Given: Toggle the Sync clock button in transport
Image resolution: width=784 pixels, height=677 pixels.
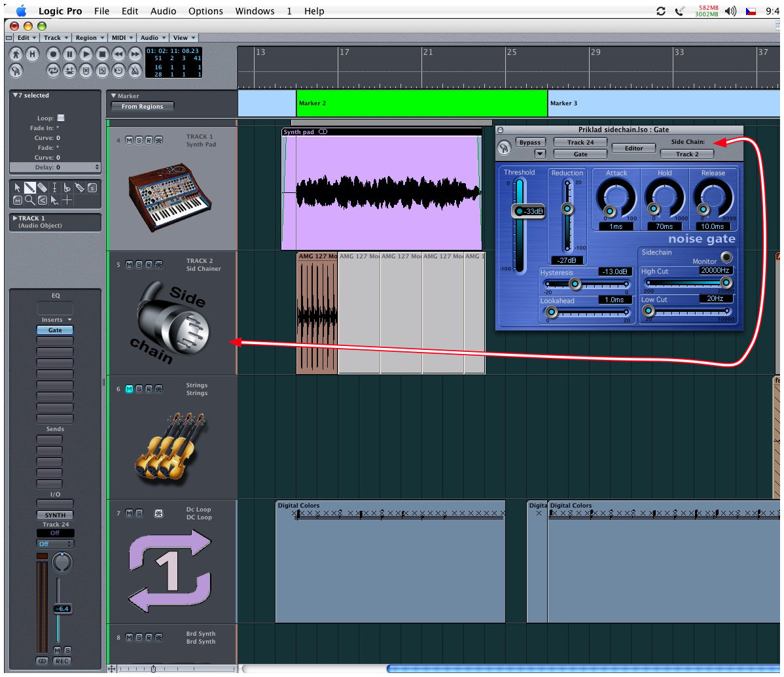Looking at the screenshot, I should click(x=118, y=71).
